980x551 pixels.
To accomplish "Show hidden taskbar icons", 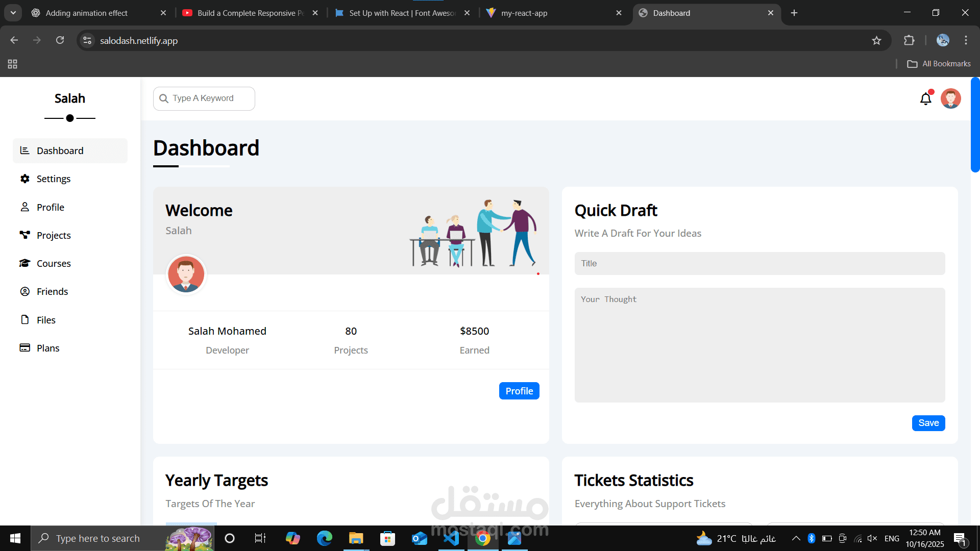I will pyautogui.click(x=795, y=538).
